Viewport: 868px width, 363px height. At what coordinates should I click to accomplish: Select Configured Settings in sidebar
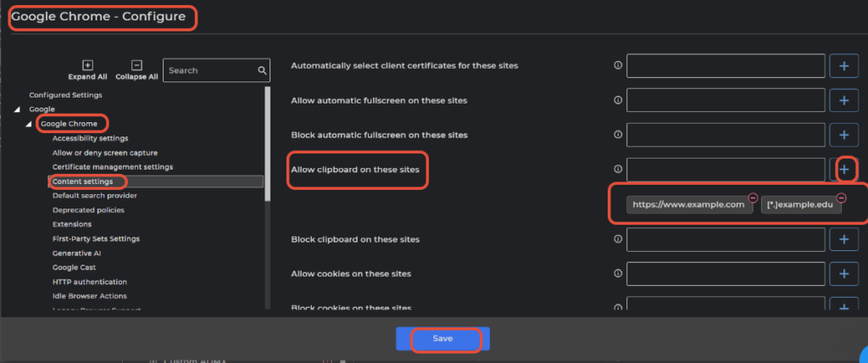65,95
